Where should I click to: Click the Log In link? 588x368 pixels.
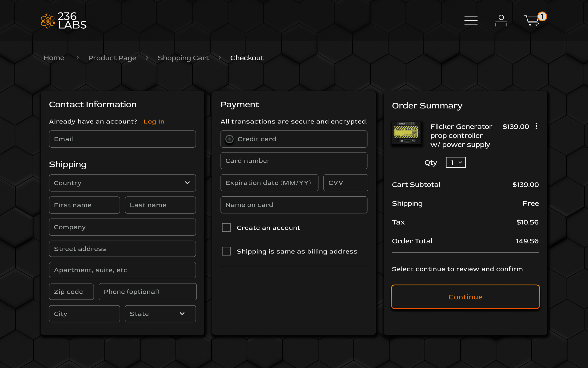tap(154, 121)
